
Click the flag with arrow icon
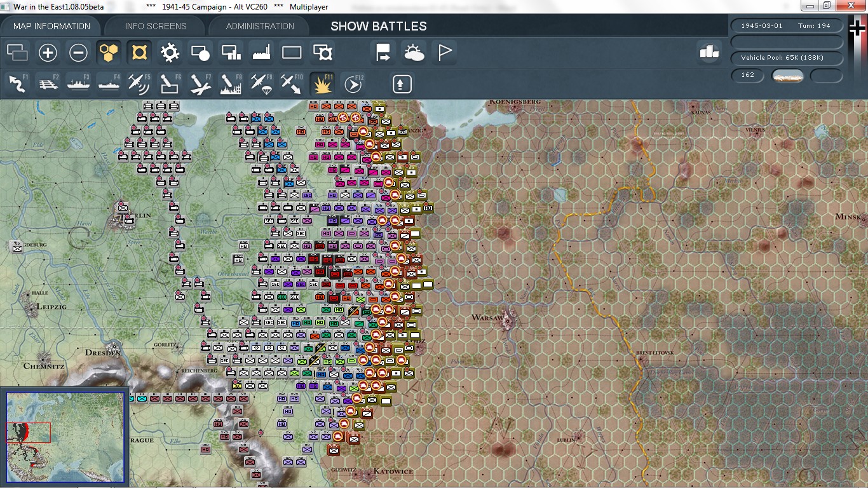(383, 52)
